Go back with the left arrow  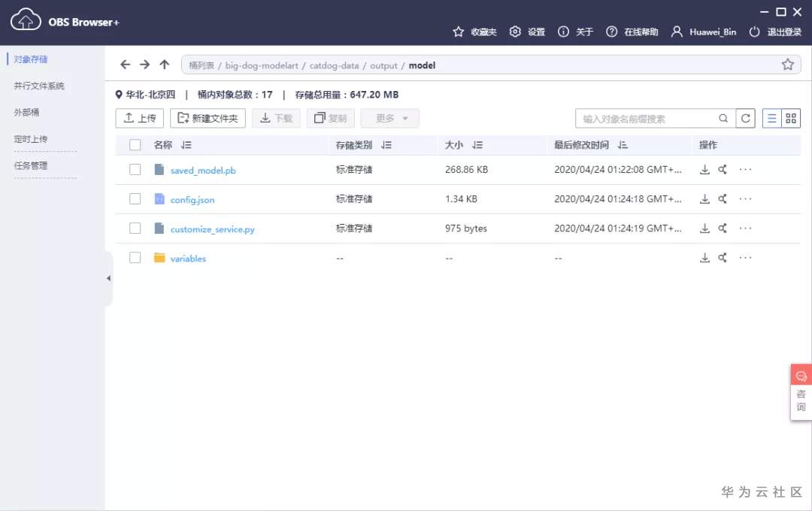126,65
